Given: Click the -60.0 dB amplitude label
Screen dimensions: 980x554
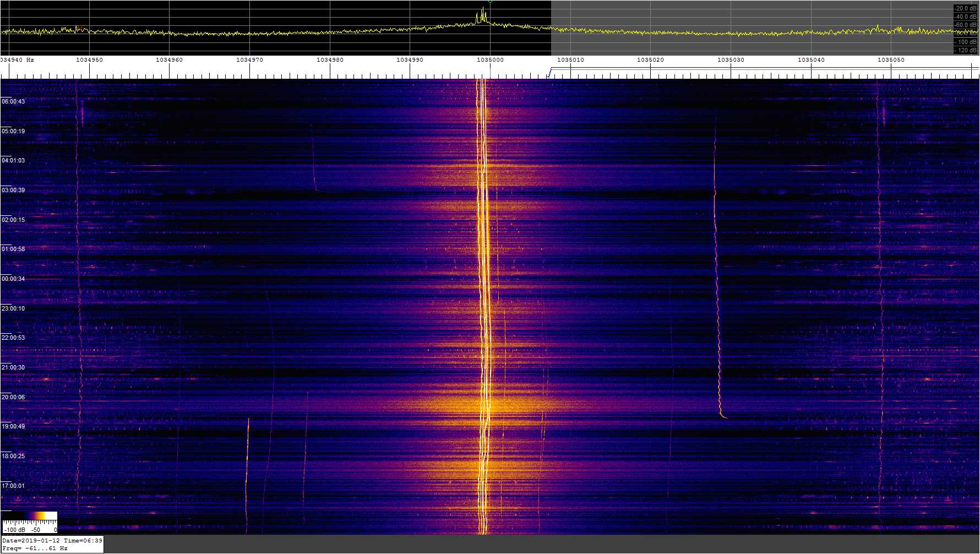Looking at the screenshot, I should [x=966, y=25].
